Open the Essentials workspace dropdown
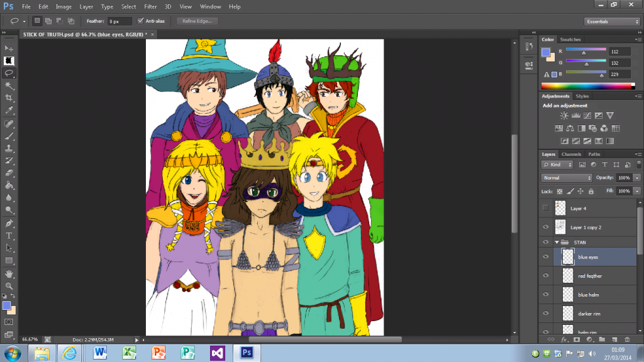Image resolution: width=644 pixels, height=362 pixels. 612,22
